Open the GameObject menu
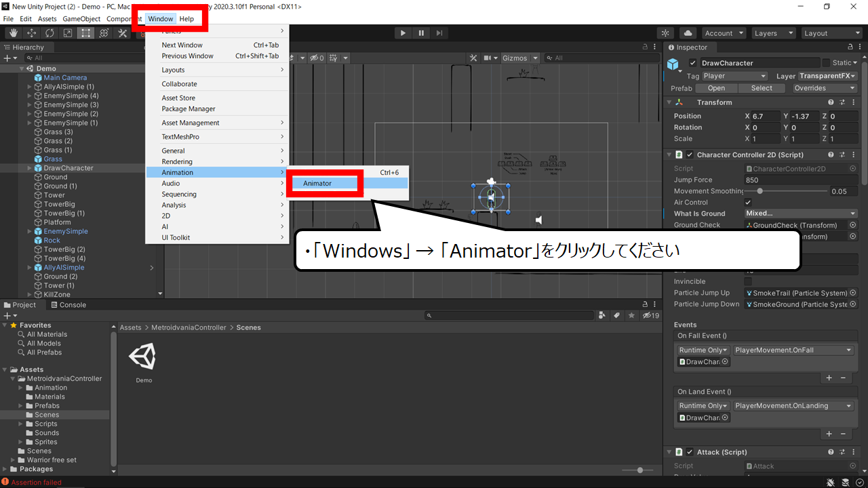 point(81,19)
